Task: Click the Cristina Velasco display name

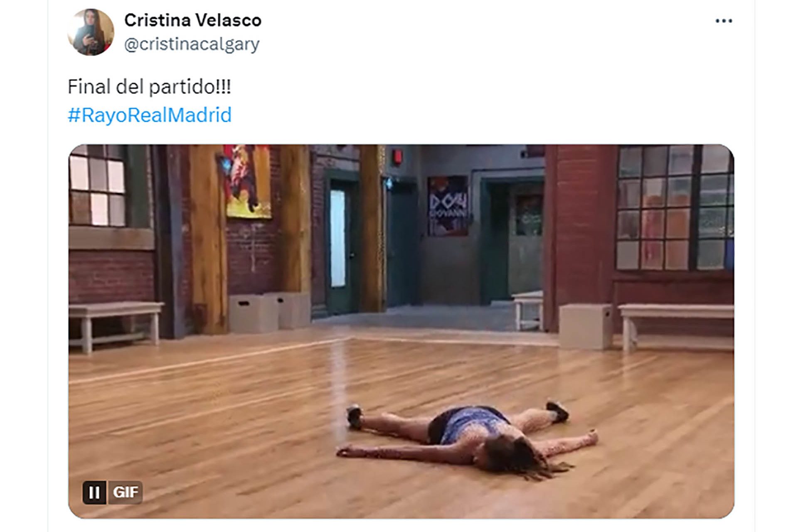Action: point(193,20)
